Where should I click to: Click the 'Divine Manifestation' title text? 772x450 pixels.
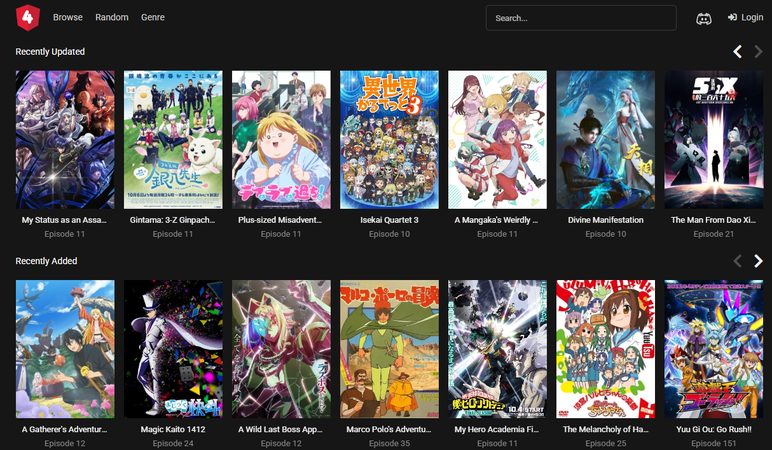click(606, 220)
